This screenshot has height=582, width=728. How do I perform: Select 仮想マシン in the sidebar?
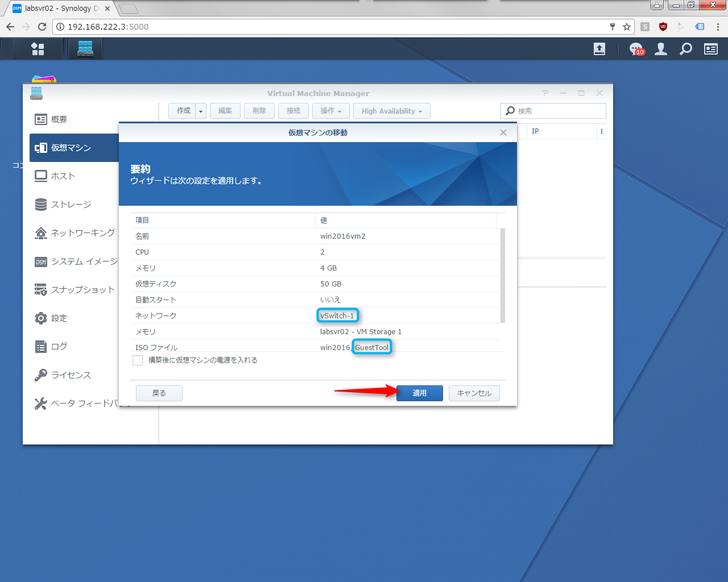pyautogui.click(x=74, y=148)
